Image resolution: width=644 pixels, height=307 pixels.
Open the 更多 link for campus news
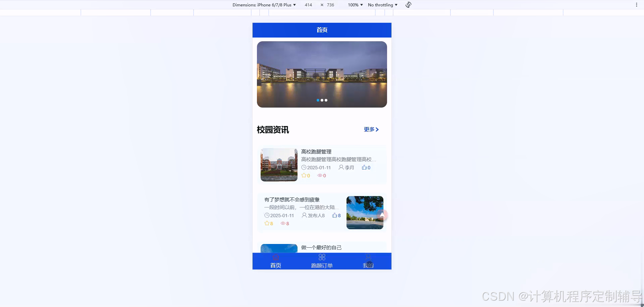click(371, 130)
